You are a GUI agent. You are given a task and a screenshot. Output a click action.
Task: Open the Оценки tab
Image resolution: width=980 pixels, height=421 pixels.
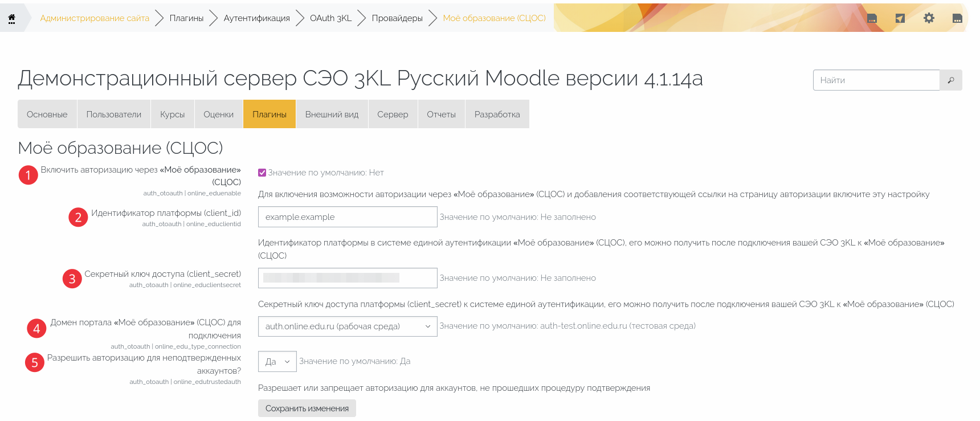coord(219,114)
